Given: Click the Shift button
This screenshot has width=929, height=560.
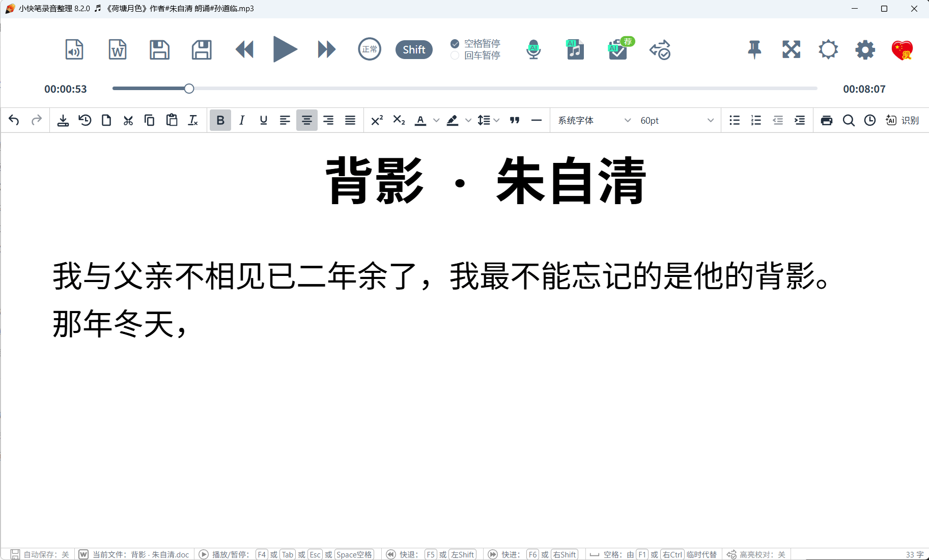Looking at the screenshot, I should (x=414, y=50).
